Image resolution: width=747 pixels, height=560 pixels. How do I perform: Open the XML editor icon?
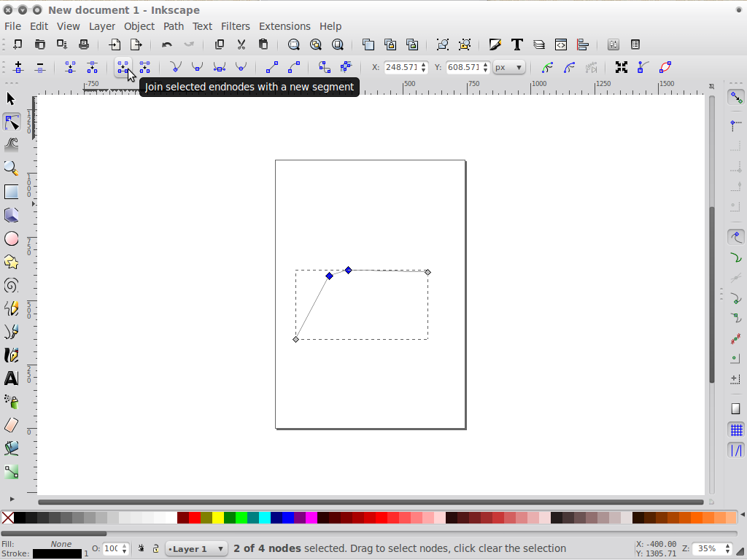561,44
